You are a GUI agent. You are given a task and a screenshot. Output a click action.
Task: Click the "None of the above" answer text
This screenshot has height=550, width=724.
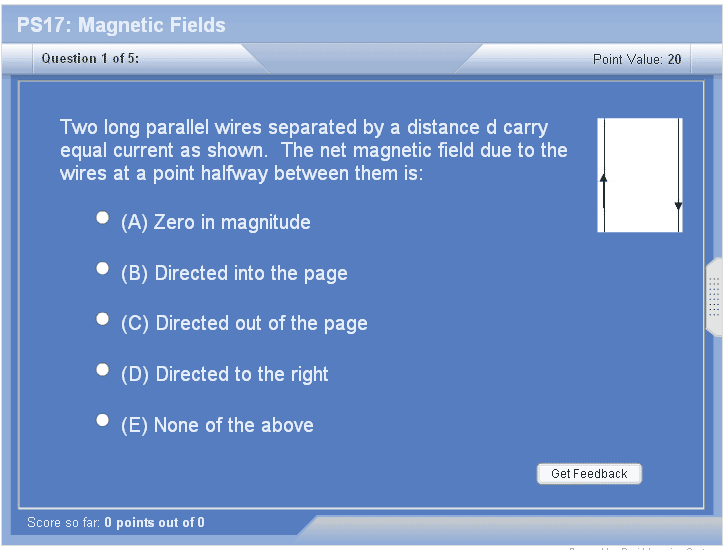pyautogui.click(x=233, y=425)
